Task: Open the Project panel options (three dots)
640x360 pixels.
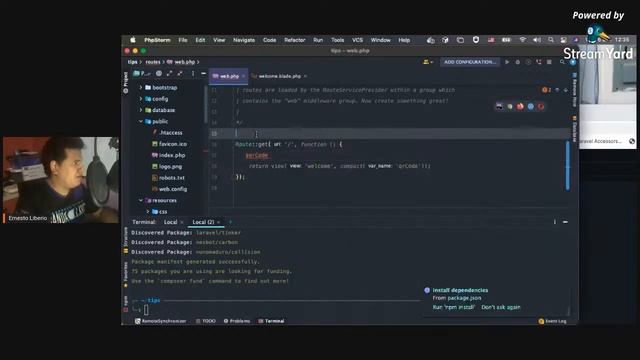Action: [x=193, y=73]
